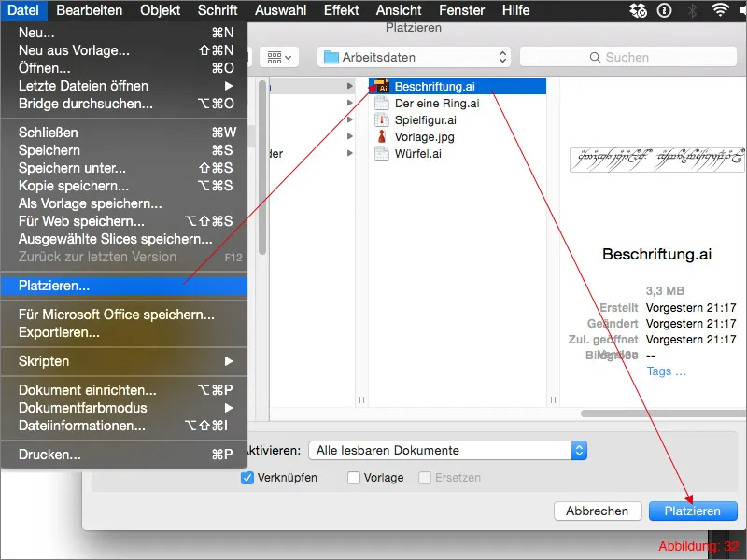
Task: Choose Speichern menu entry
Action: (124, 150)
